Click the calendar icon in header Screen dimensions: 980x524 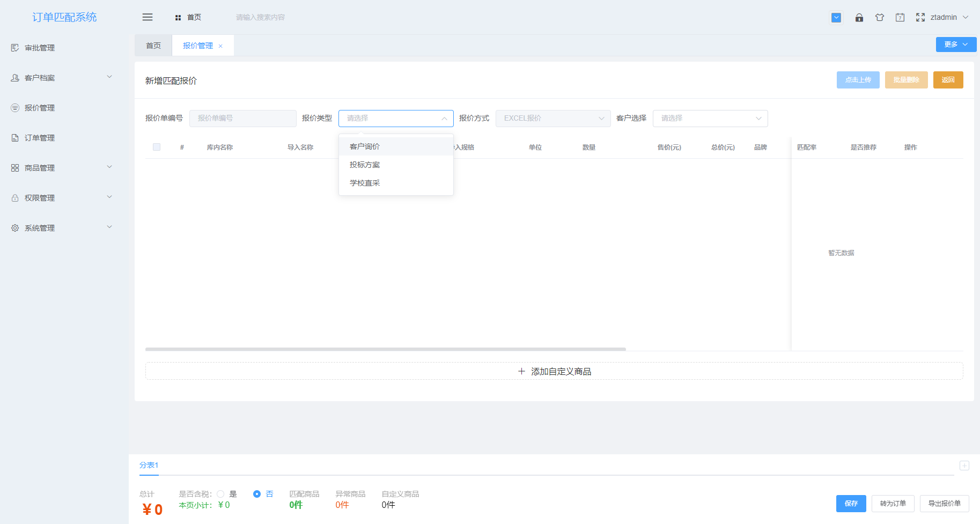coord(900,17)
